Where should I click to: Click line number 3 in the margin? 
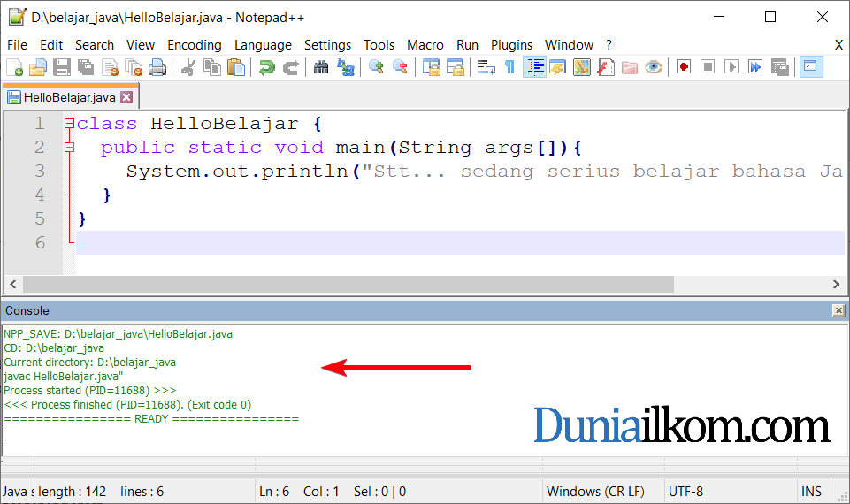[x=40, y=171]
